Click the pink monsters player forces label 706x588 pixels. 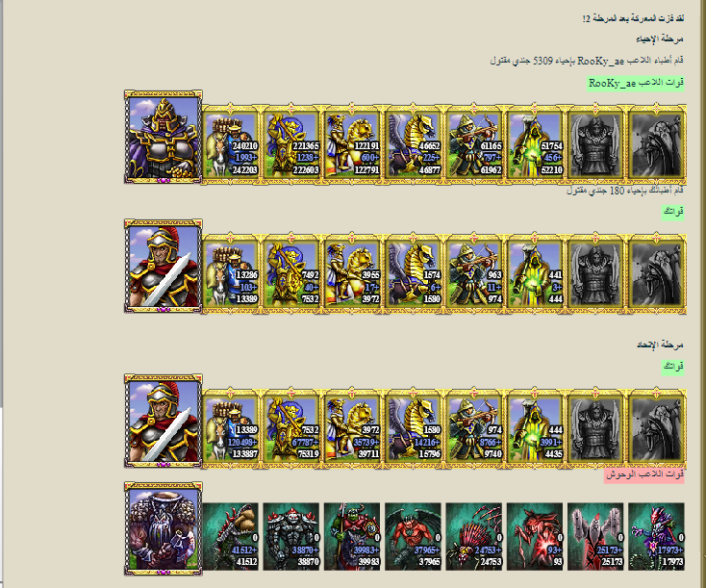coord(644,474)
